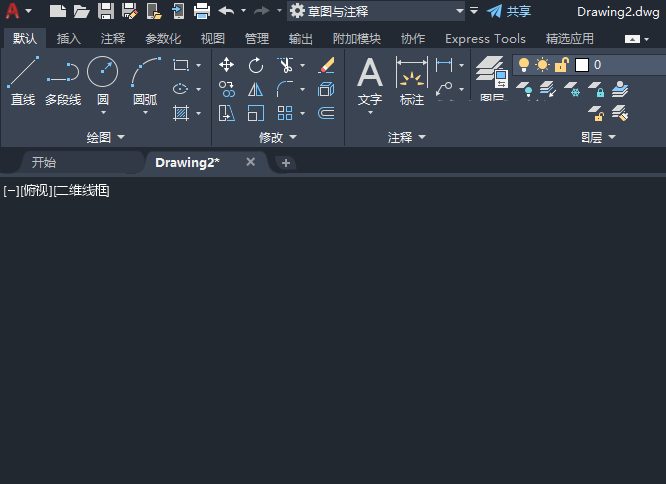Screen dimensions: 666x484
Task: Switch to the 视图 ribbon tab
Action: (x=212, y=39)
